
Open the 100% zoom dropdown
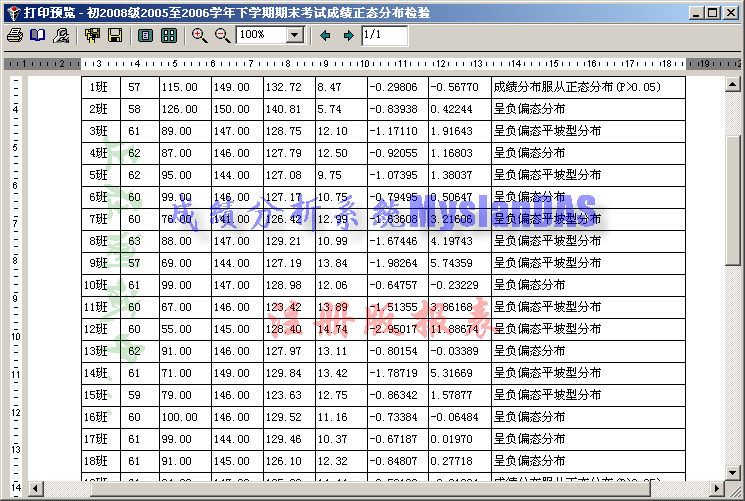(x=294, y=35)
